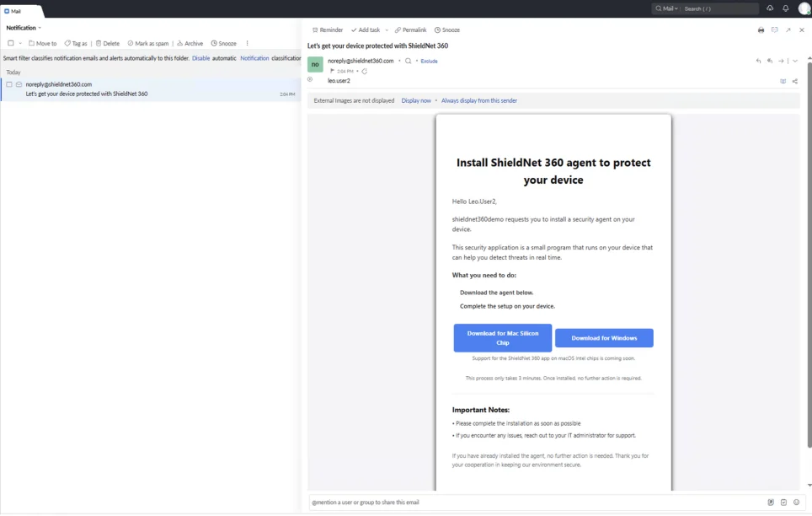
Task: Flag the email
Action: (332, 71)
